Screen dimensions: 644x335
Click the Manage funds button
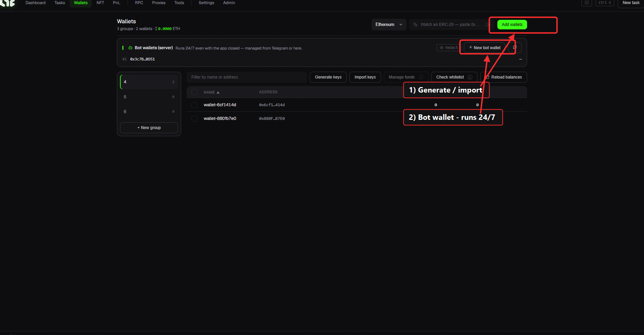tap(406, 77)
